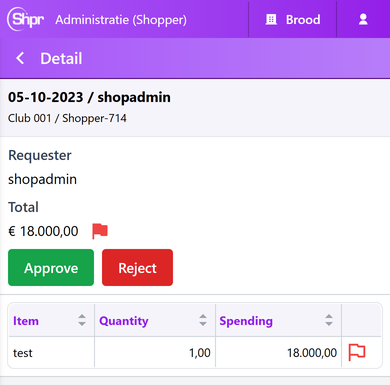Viewport: 390px width, 385px height.
Task: Go back using the Detail chevron
Action: coord(20,58)
